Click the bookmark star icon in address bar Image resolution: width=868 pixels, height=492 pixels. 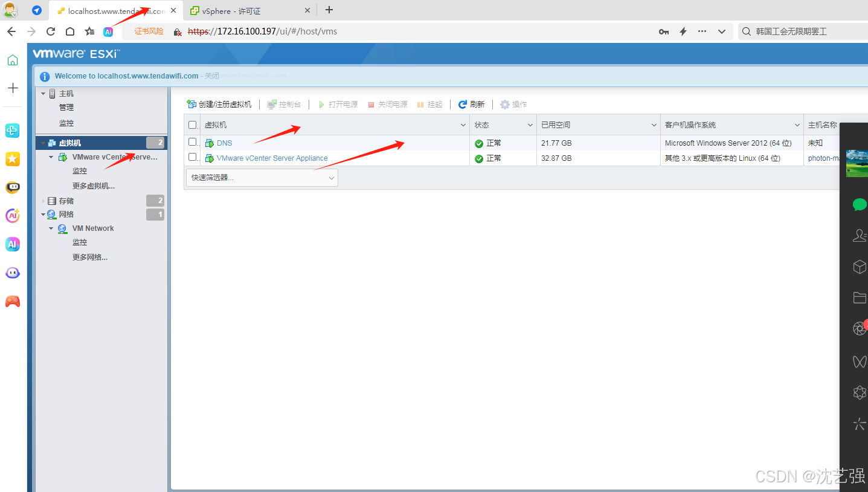tap(89, 31)
